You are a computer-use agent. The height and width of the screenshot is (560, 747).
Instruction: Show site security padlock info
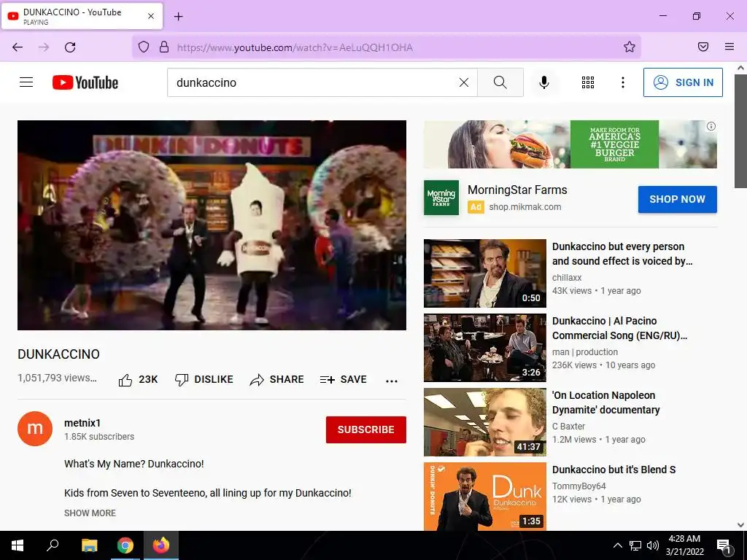164,47
